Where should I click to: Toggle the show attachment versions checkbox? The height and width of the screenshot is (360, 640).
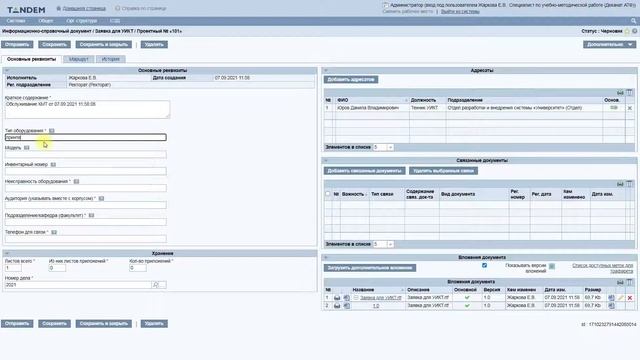point(484,265)
